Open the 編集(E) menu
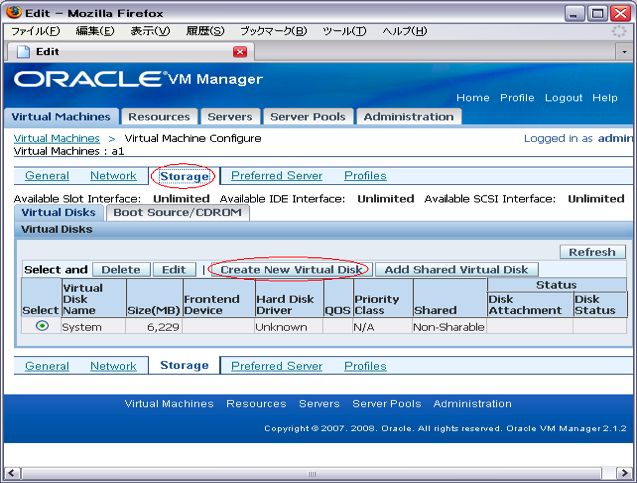Viewport: 637px width, 483px height. pos(95,31)
